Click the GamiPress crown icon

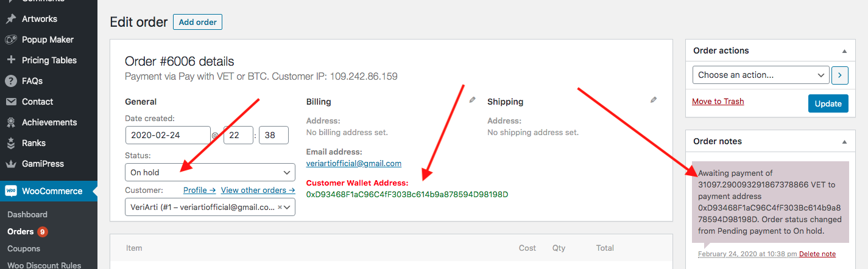click(x=11, y=164)
